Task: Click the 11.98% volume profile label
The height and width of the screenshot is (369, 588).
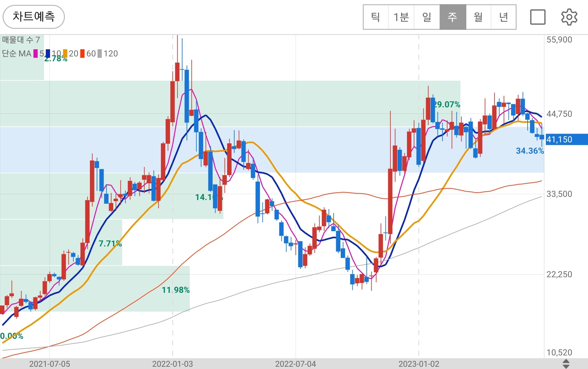Action: (x=176, y=290)
